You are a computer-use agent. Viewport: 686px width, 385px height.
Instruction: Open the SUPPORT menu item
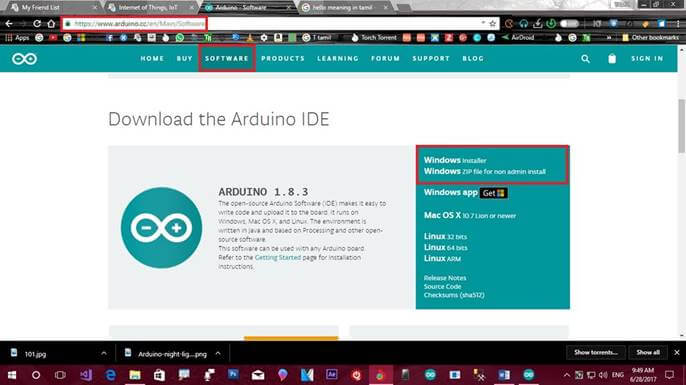pos(431,59)
